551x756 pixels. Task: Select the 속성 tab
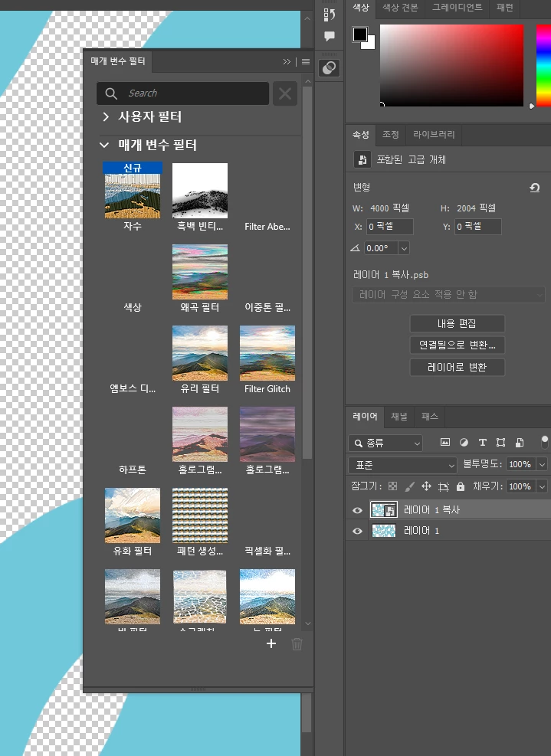360,135
